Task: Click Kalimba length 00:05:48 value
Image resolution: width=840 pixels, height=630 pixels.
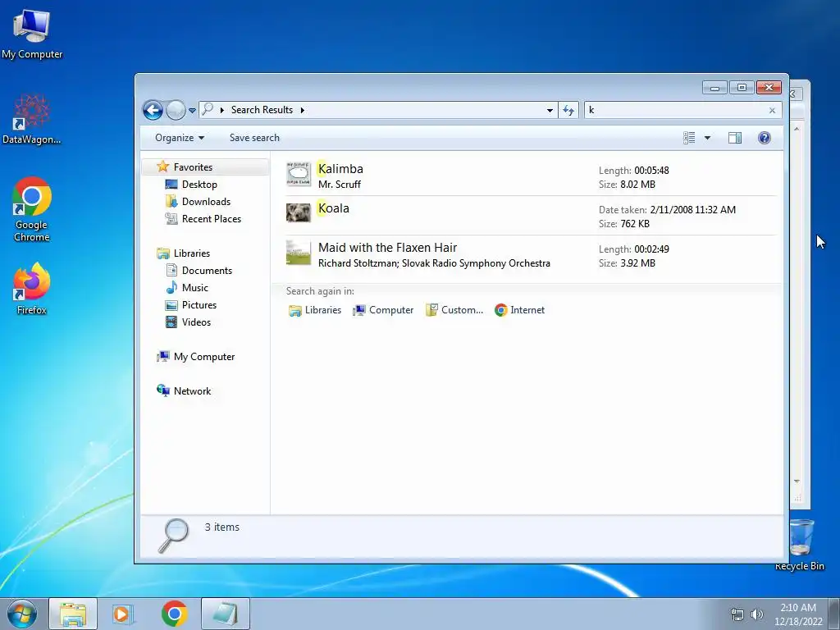Action: click(651, 171)
